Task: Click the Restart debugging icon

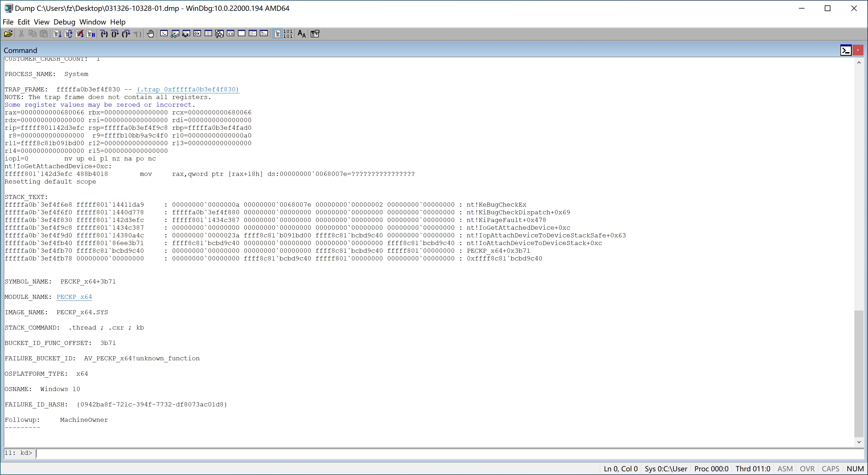Action: click(x=68, y=34)
